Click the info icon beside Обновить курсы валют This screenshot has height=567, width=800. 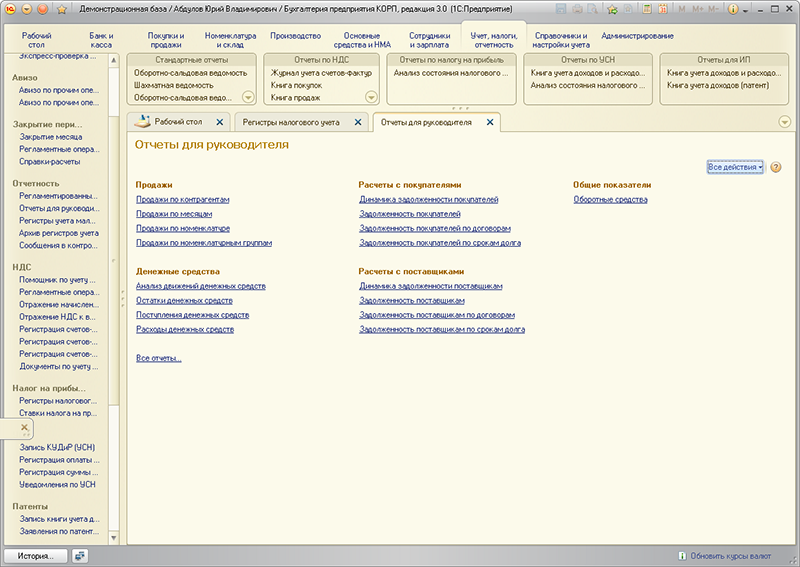pos(682,555)
